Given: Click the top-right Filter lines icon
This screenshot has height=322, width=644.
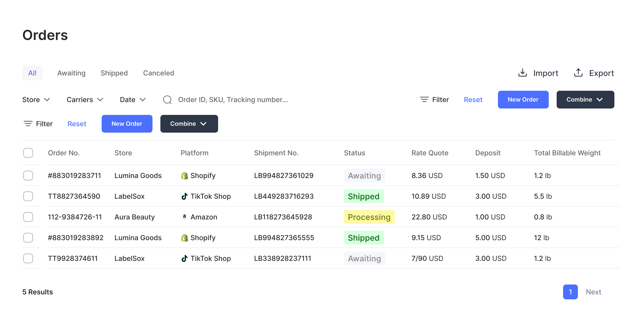Looking at the screenshot, I should point(424,99).
